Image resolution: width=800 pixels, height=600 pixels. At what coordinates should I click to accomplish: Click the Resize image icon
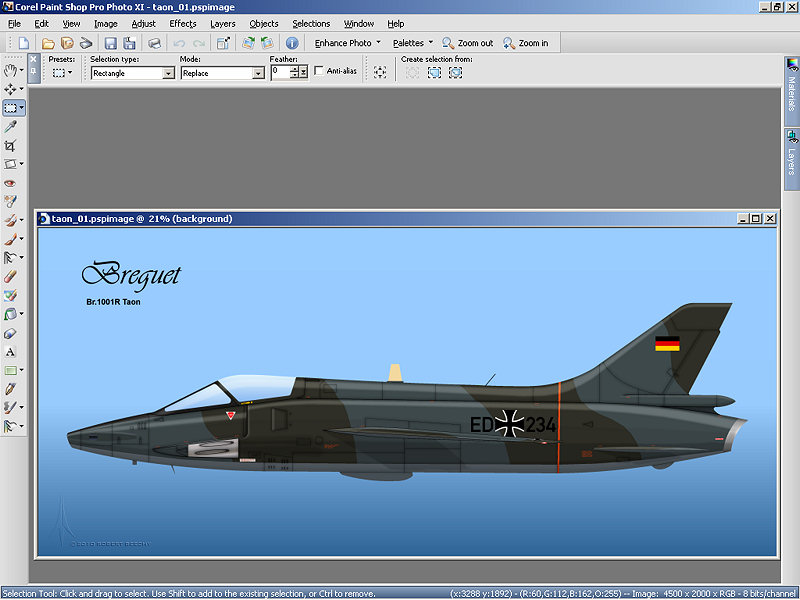[x=223, y=43]
